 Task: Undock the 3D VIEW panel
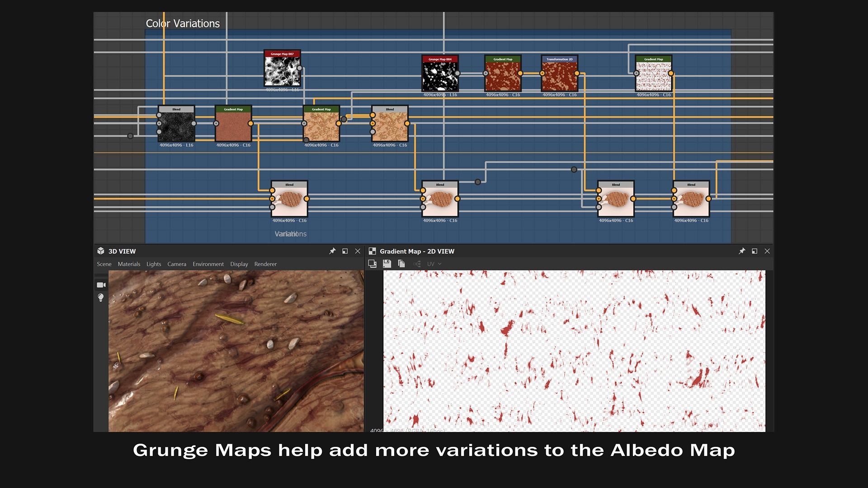point(345,251)
